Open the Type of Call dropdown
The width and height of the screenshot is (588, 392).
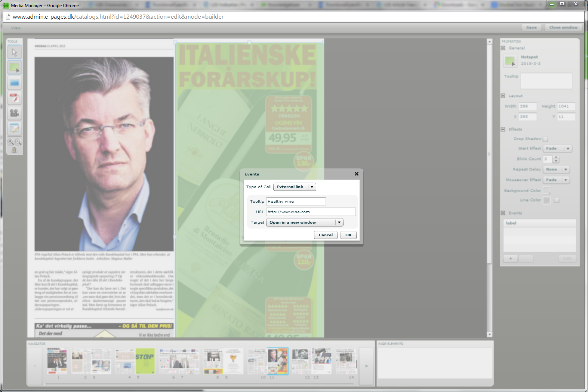point(295,187)
